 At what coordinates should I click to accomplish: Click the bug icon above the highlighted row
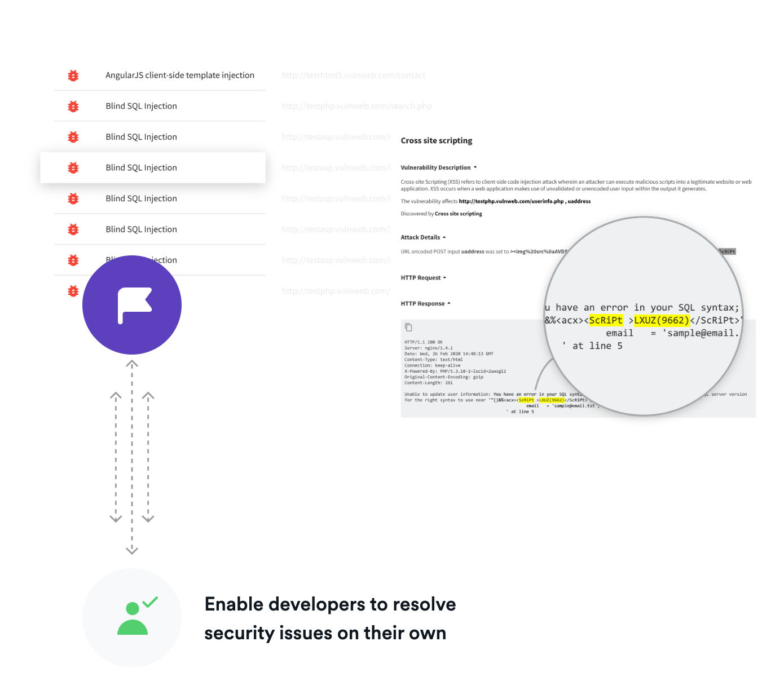point(73,137)
